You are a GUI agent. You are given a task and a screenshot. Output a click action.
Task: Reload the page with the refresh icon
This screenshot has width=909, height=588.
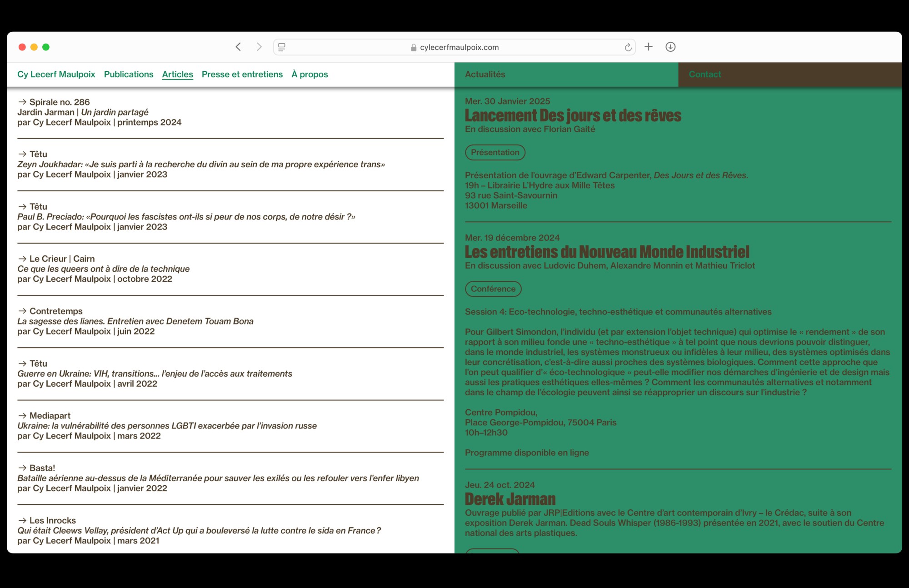(x=628, y=47)
